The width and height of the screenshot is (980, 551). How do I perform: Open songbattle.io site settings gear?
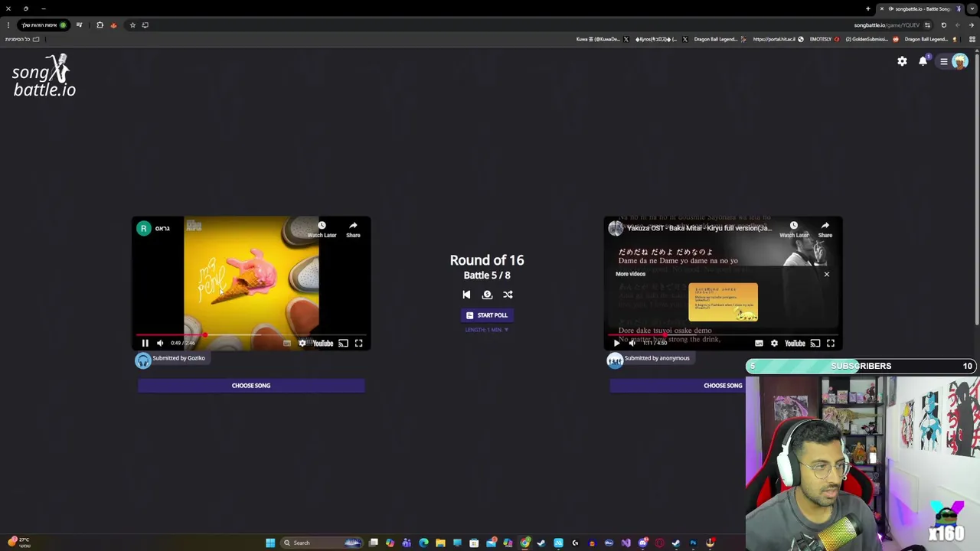(902, 61)
